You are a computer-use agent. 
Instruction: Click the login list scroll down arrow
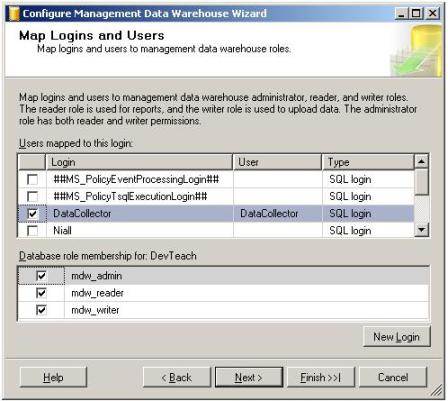point(422,230)
